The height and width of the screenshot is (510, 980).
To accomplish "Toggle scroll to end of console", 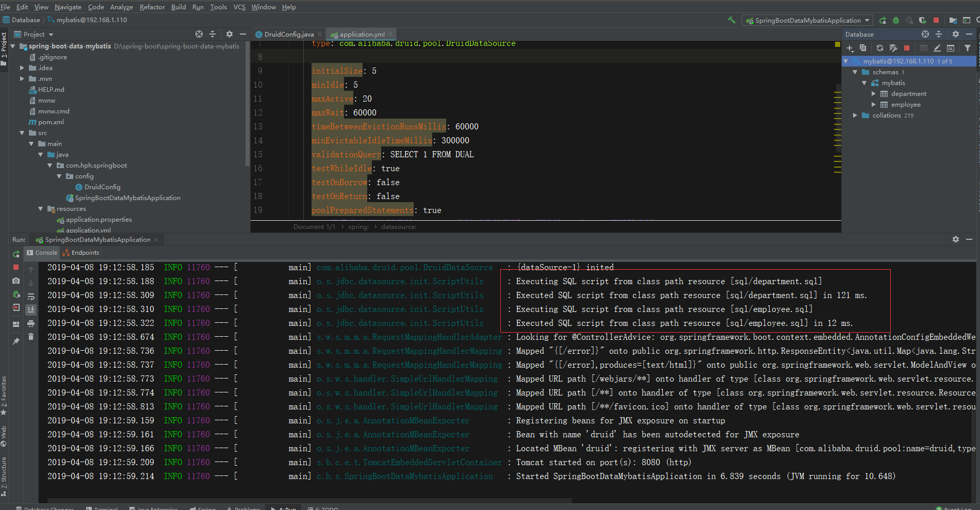I will point(31,309).
